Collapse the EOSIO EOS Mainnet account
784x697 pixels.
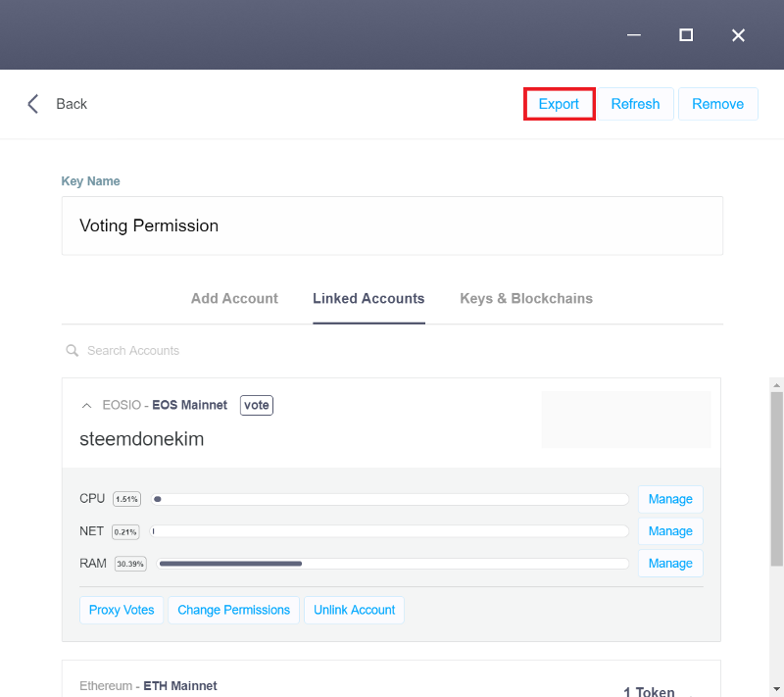(x=86, y=406)
